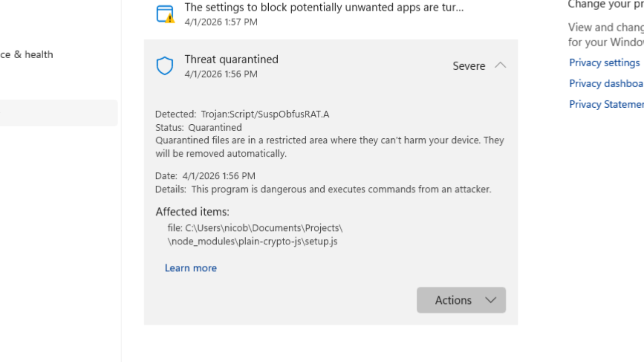The width and height of the screenshot is (644, 362).
Task: Click the blue shield icon beside Threat quarantined
Action: [x=165, y=66]
